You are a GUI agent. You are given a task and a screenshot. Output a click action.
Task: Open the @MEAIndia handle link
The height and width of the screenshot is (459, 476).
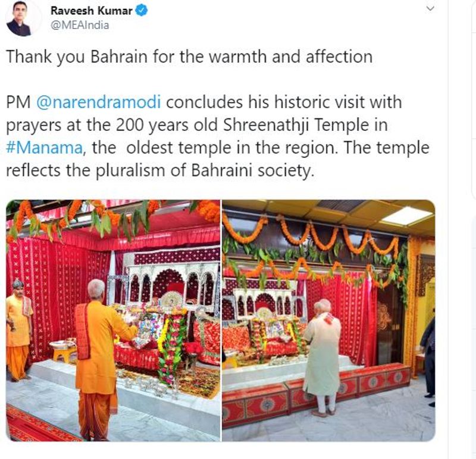80,26
